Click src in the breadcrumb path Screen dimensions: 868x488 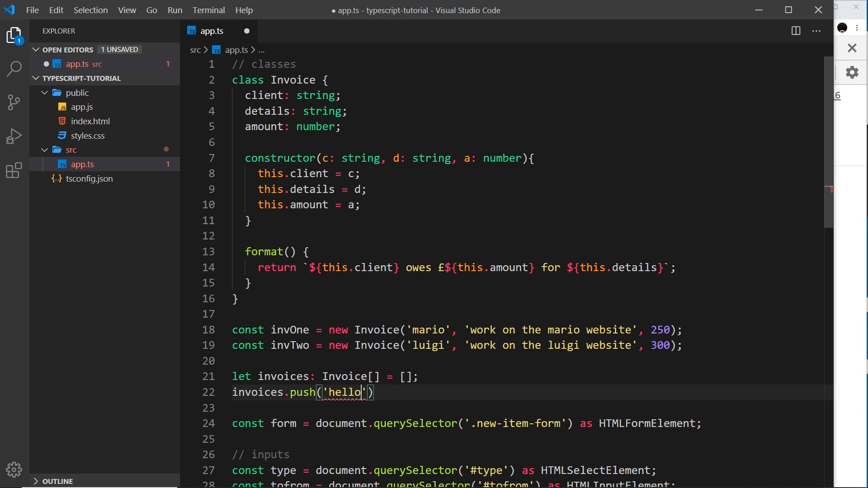195,50
